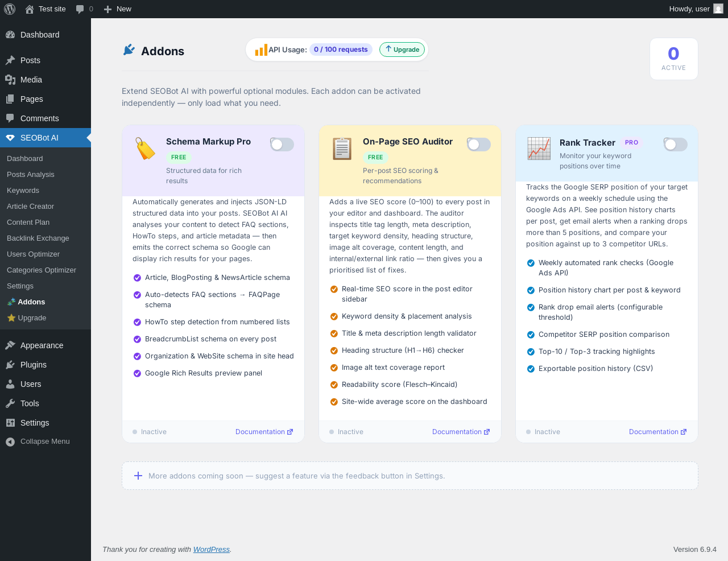Toggle the Rank Tracker addon switch

click(676, 145)
